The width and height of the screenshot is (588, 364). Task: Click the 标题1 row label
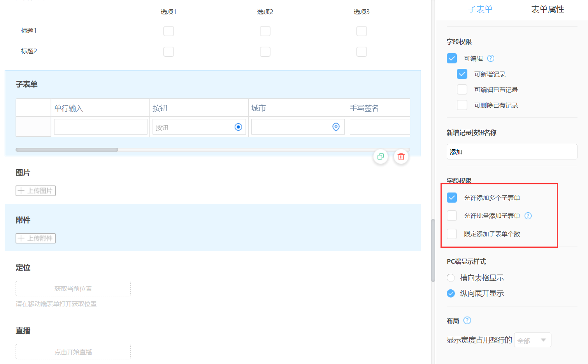tap(29, 30)
